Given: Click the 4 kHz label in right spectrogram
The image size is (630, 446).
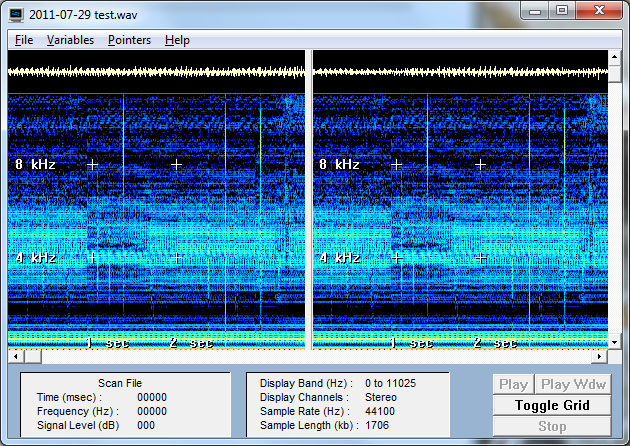Looking at the screenshot, I should pos(340,258).
